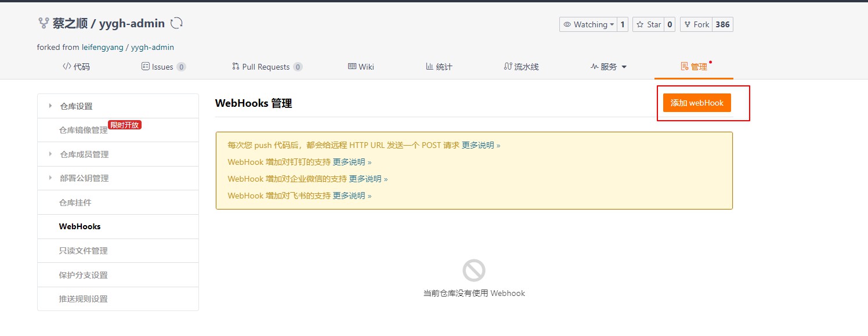View the Fork count 386

(722, 24)
